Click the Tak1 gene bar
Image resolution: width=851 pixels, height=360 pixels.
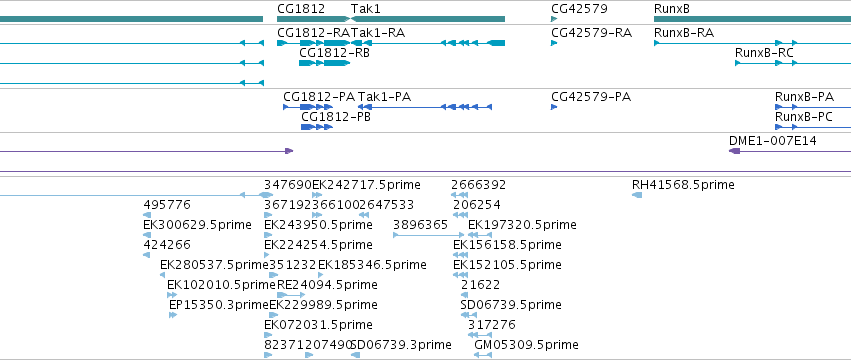tap(428, 19)
